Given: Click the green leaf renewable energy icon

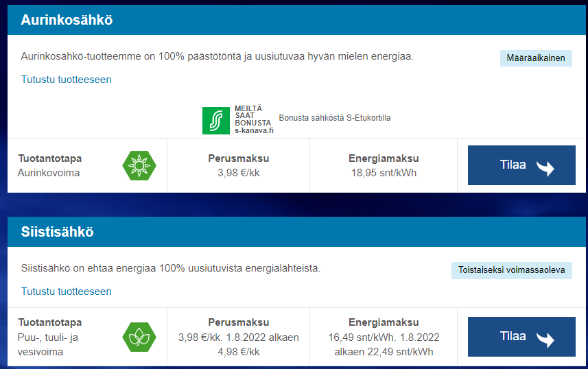Looking at the screenshot, I should 139,337.
